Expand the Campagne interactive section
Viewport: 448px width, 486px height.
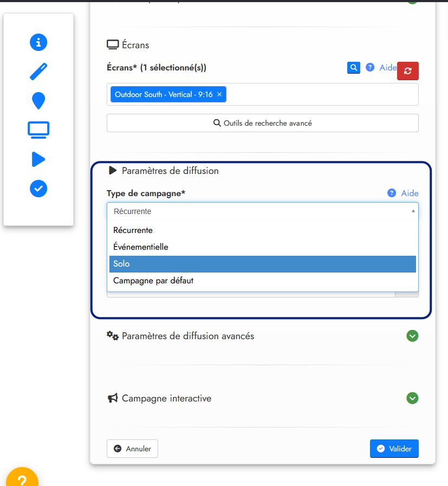[x=412, y=398]
